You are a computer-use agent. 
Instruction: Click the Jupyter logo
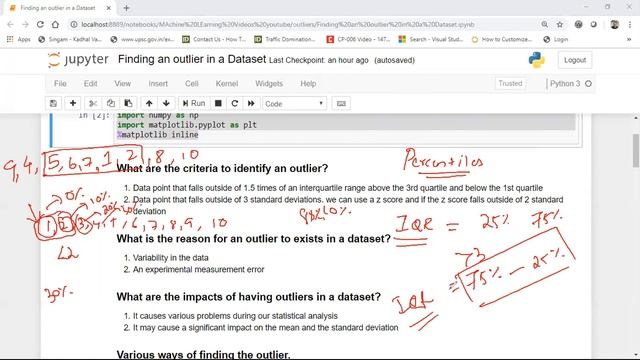(78, 60)
